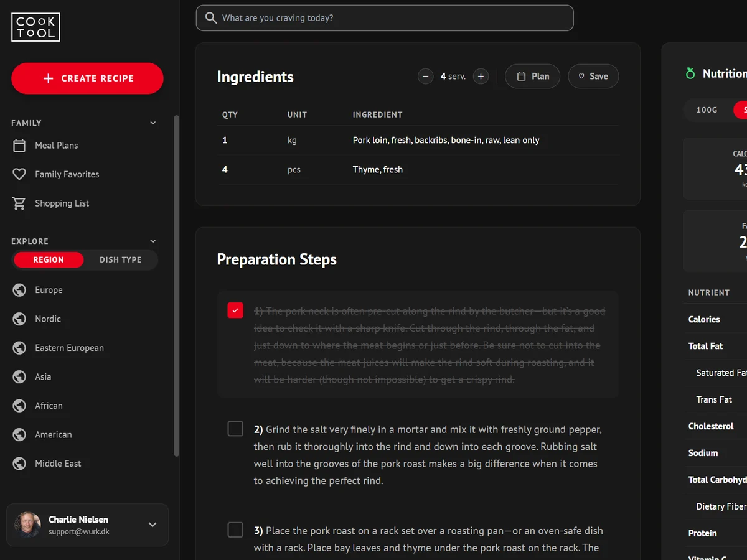Click the Cholesterol nutrient row
Viewport: 747px width, 560px height.
(715, 426)
